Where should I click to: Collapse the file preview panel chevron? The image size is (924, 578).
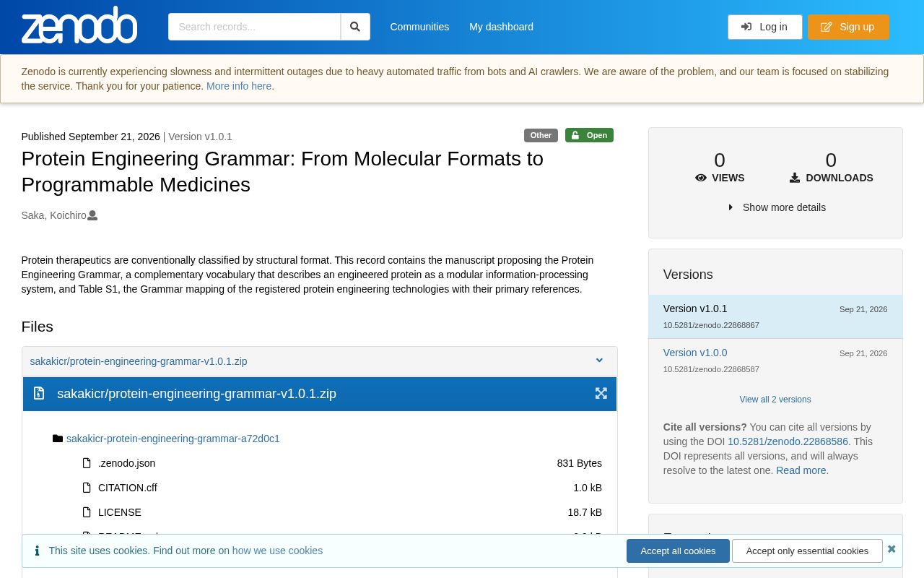click(599, 361)
